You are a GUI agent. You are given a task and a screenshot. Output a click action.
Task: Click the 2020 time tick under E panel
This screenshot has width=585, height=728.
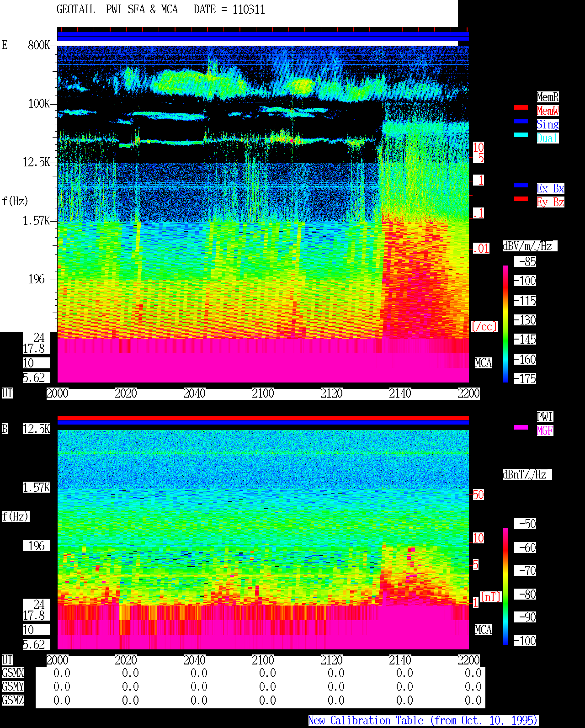click(126, 393)
